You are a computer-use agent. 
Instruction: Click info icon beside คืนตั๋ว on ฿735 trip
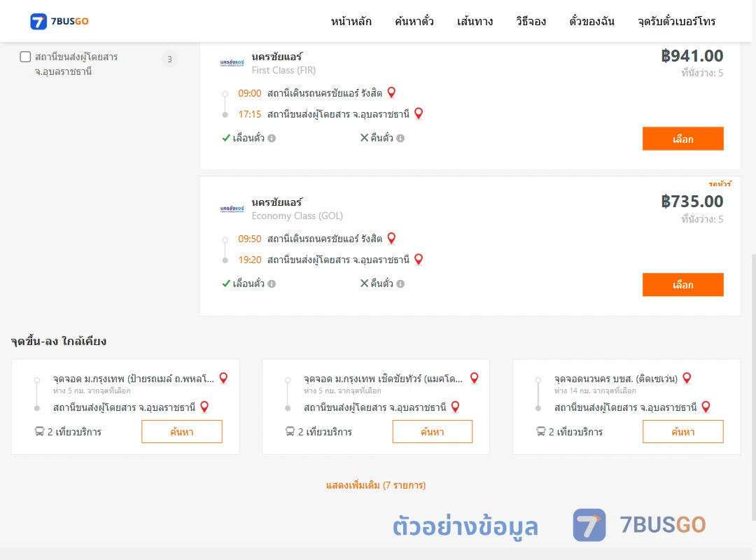(400, 284)
